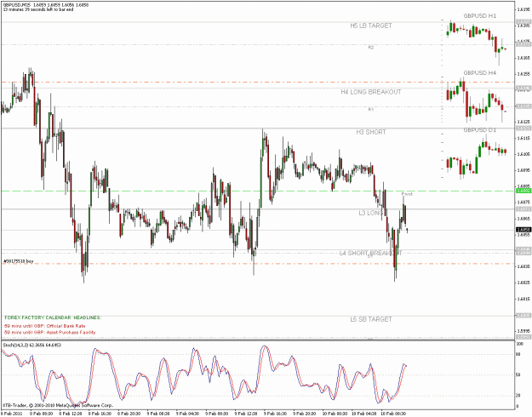Click the 9 Feb 12:30 time label
This screenshot has width=532, height=417.
coord(246,414)
